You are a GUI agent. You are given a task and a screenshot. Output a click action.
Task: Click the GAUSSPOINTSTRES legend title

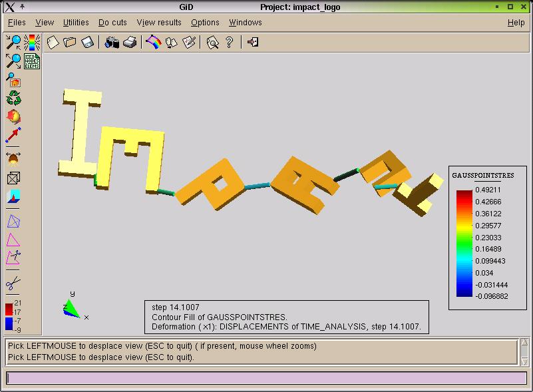[483, 176]
